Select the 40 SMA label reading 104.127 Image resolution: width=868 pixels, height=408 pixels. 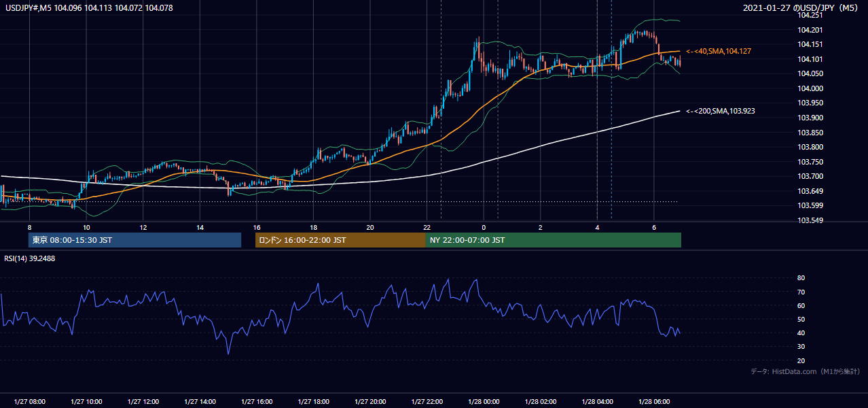(x=719, y=51)
